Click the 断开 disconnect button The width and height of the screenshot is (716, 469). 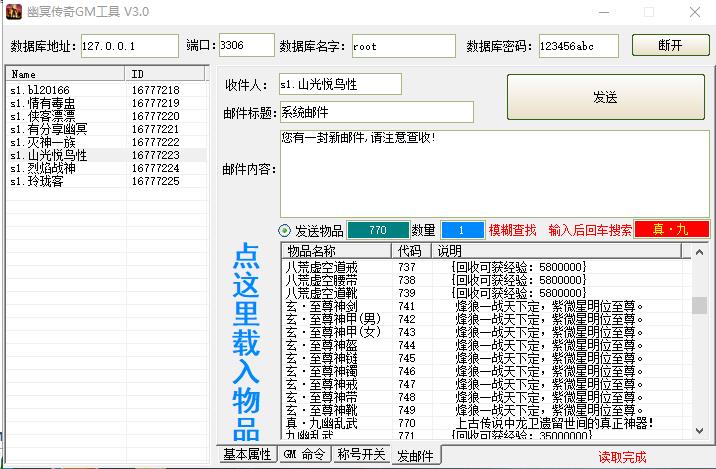pos(670,46)
